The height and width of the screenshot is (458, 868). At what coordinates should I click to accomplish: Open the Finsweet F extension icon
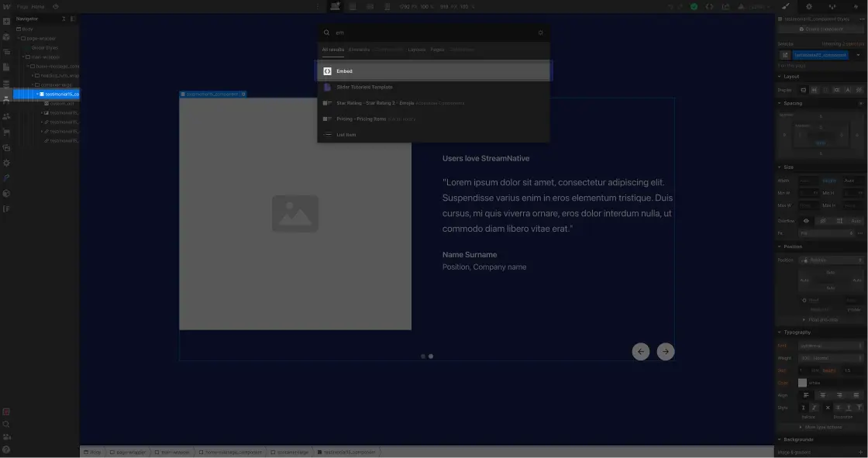pos(6,208)
